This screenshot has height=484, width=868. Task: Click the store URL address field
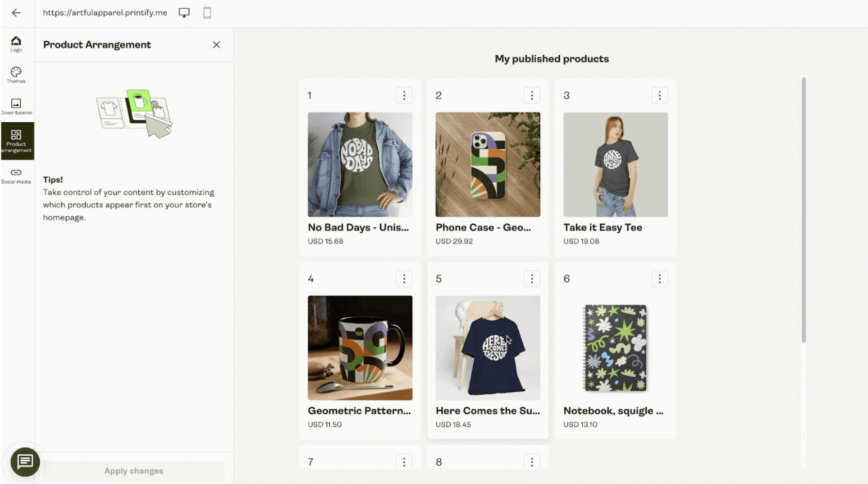[105, 12]
